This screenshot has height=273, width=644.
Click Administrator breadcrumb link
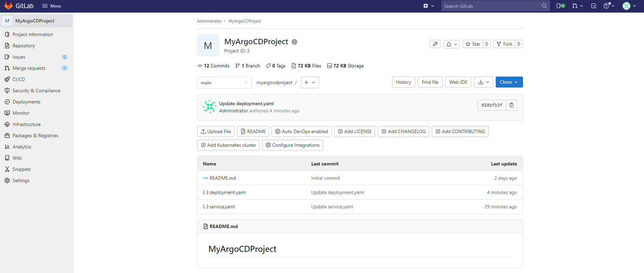pyautogui.click(x=209, y=21)
